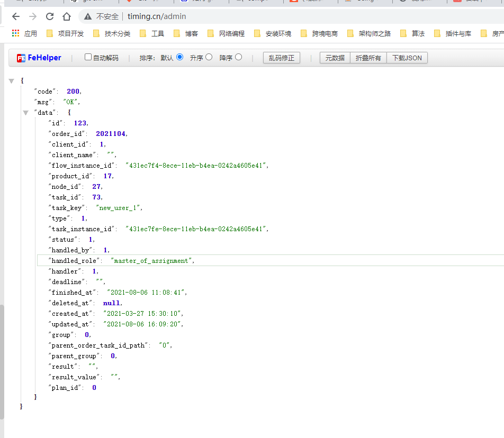This screenshot has height=438, width=504.
Task: Click the "handled_role" highlighted row
Action: click(x=271, y=260)
